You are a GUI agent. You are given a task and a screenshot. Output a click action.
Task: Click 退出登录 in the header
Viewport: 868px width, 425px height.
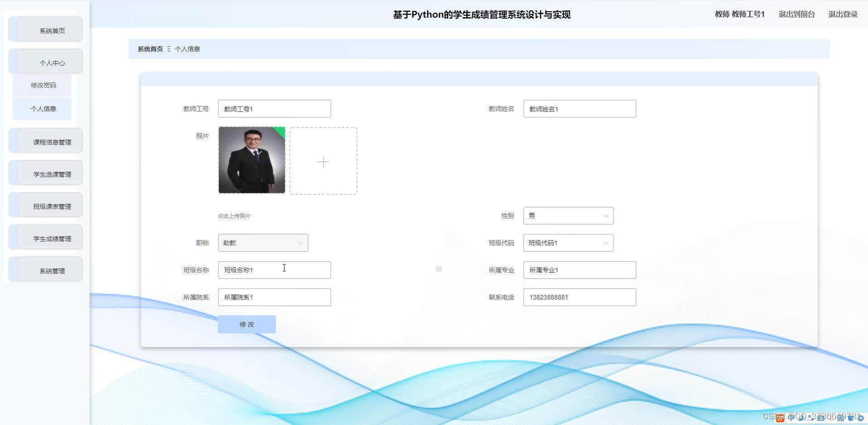[843, 14]
